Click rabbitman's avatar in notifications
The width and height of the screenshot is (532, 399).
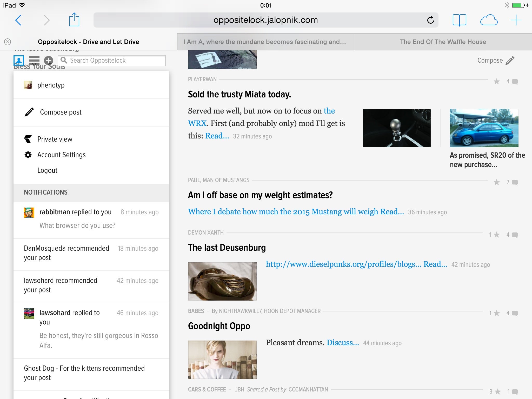pos(29,212)
